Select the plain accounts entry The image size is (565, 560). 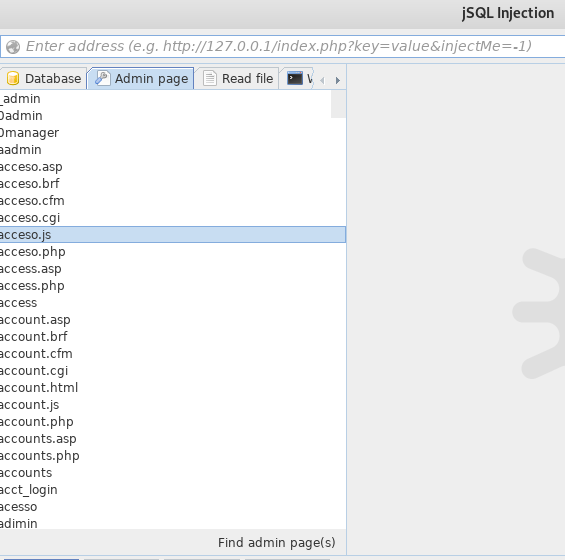tap(173, 473)
